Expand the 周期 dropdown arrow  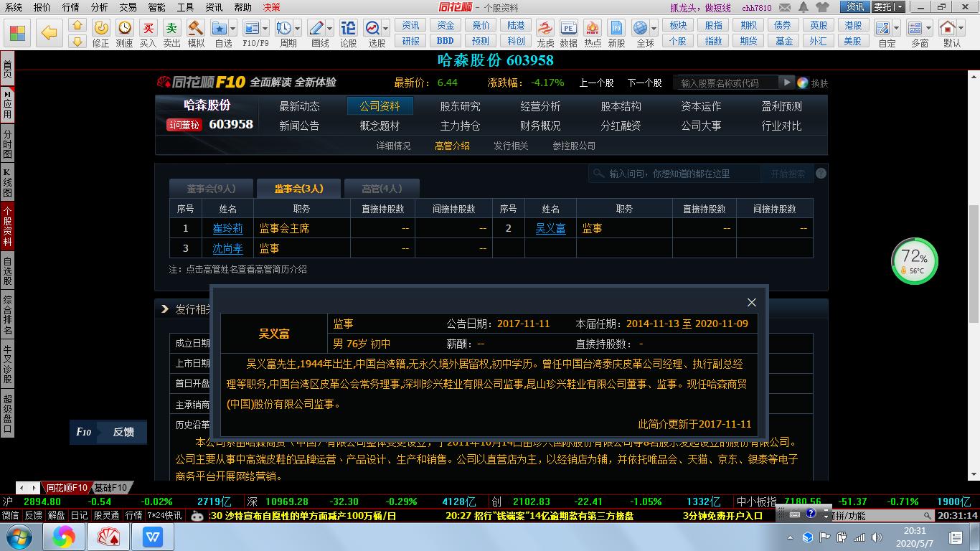point(298,29)
